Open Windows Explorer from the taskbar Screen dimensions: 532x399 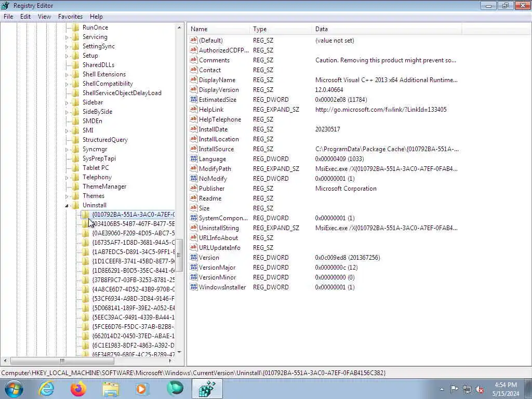coord(111,389)
